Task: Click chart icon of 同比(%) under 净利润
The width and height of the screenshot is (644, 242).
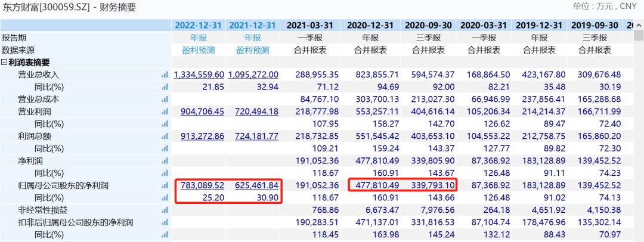Action: pyautogui.click(x=165, y=173)
